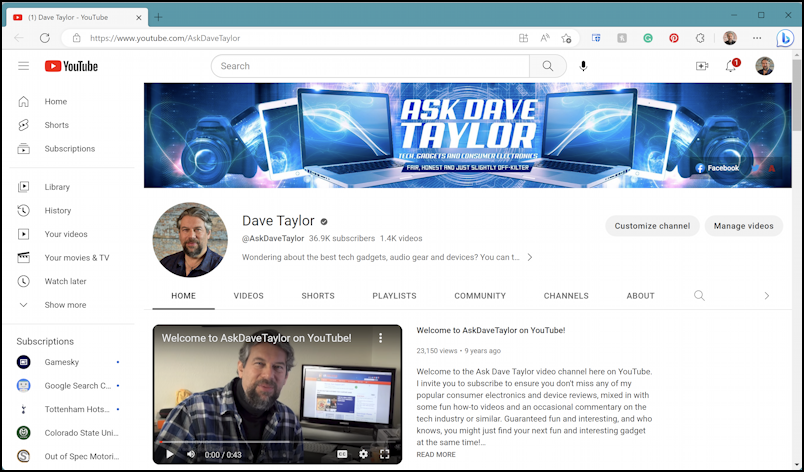804x472 pixels.
Task: Mute the welcome video volume
Action: tap(191, 454)
